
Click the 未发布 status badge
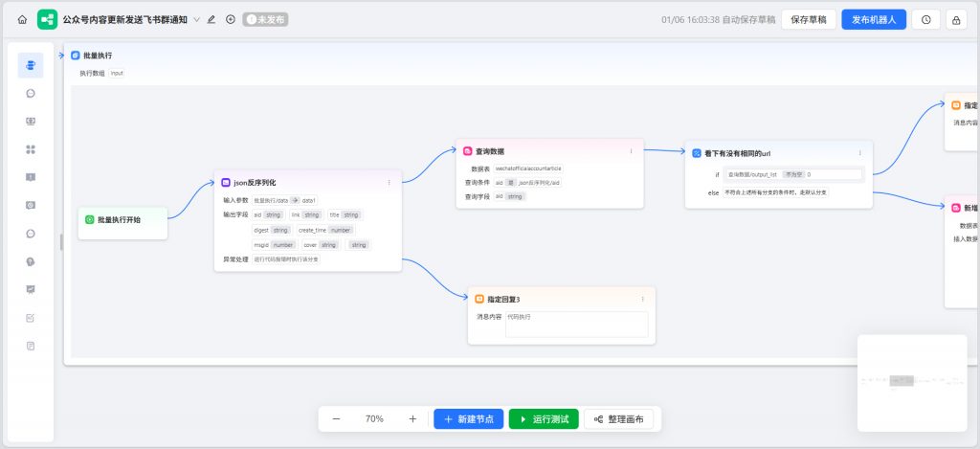[x=266, y=19]
